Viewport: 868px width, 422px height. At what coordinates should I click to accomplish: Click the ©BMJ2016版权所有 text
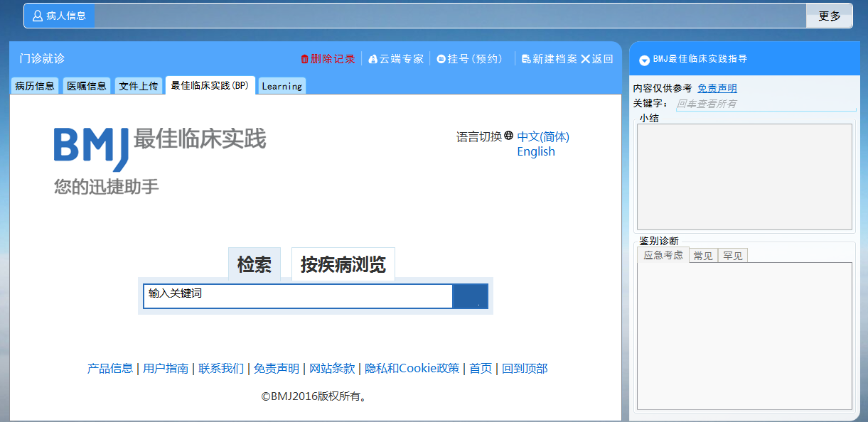(x=314, y=396)
